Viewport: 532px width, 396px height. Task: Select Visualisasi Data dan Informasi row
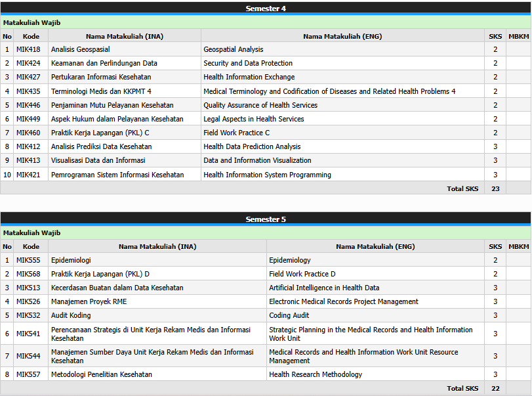pyautogui.click(x=98, y=160)
